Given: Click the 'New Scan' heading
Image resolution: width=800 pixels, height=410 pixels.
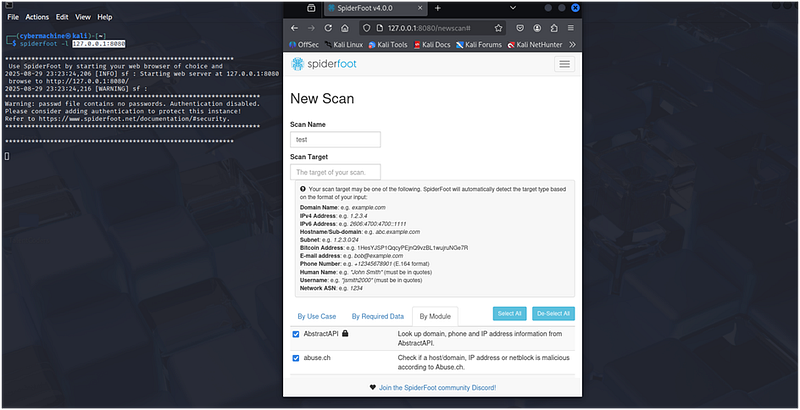Looking at the screenshot, I should pos(322,98).
